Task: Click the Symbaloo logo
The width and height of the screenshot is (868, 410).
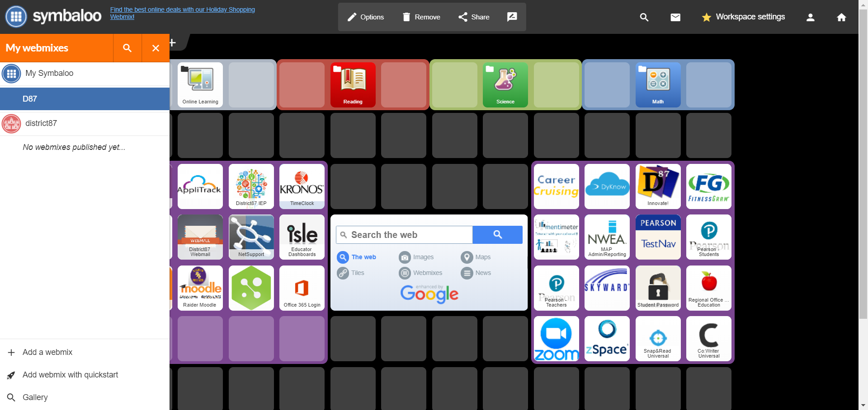Action: [x=53, y=17]
